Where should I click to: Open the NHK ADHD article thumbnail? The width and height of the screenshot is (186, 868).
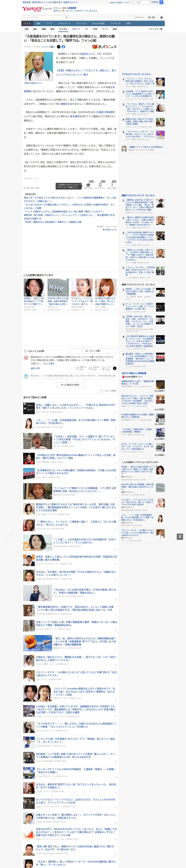pyautogui.click(x=58, y=287)
